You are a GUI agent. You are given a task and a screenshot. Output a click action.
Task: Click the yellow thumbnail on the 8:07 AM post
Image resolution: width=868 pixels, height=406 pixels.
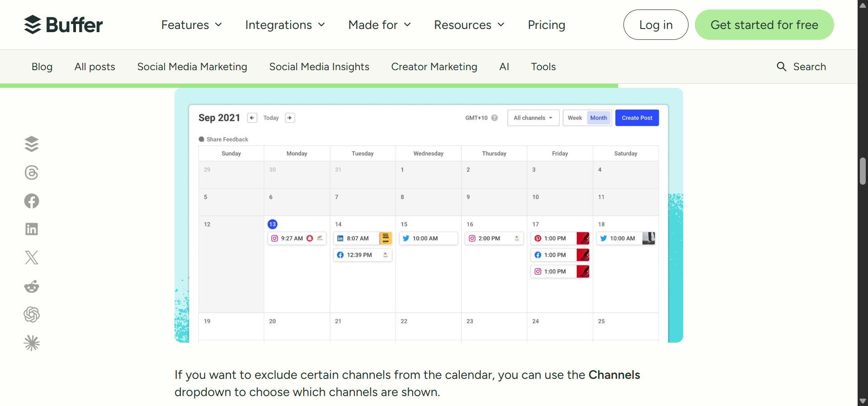(x=386, y=239)
